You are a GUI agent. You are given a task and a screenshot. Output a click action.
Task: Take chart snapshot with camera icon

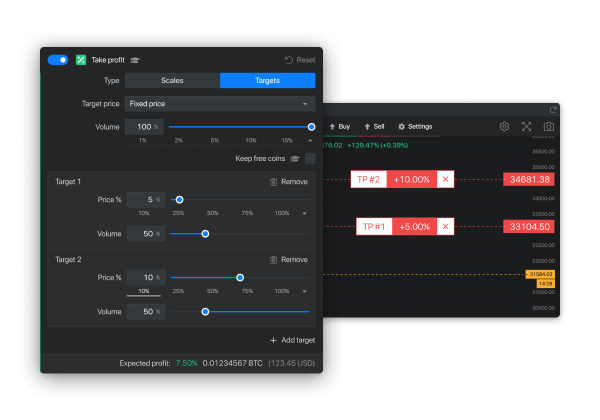549,127
